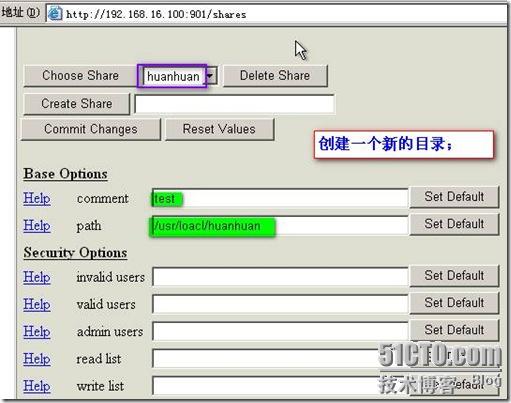Click the valid users input field
Viewport: 511px width, 403px height.
280,304
